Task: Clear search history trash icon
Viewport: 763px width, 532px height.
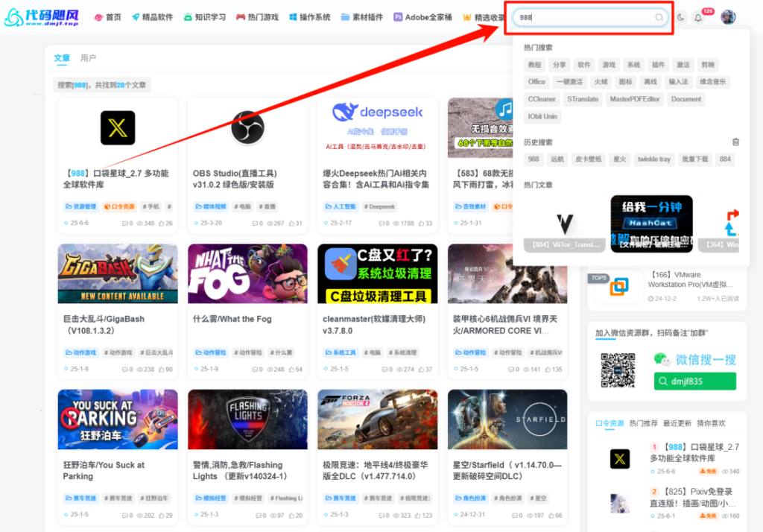Action: click(735, 142)
